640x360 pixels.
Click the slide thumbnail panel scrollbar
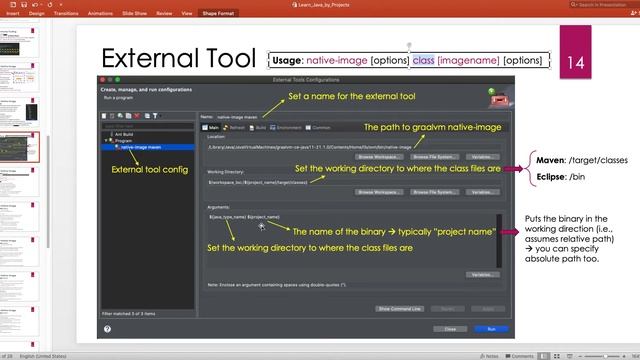click(x=49, y=191)
